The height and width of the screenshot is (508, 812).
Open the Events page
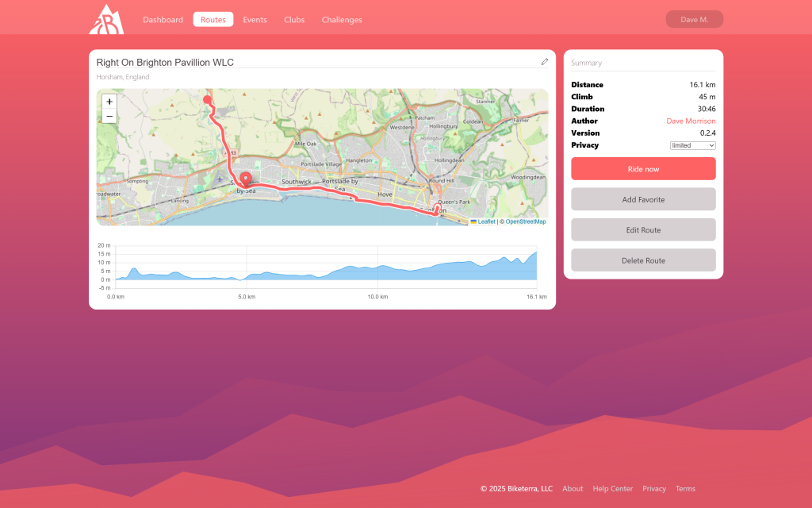pos(255,20)
